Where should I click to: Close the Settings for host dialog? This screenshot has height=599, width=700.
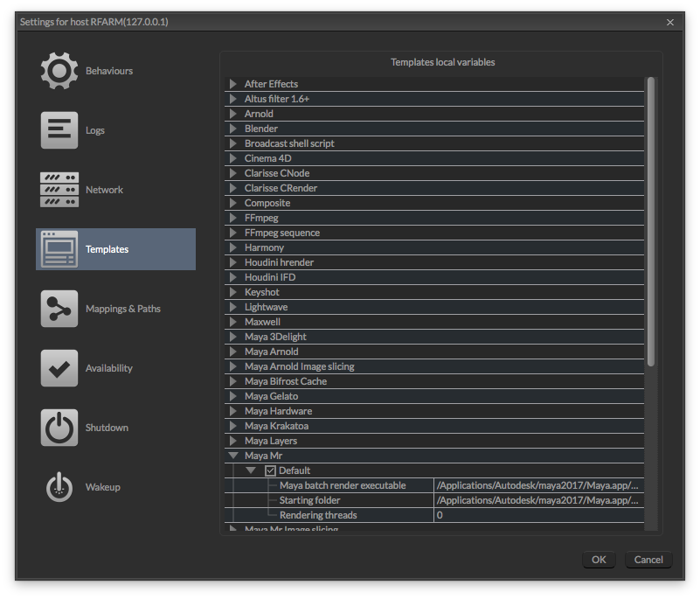click(x=670, y=22)
